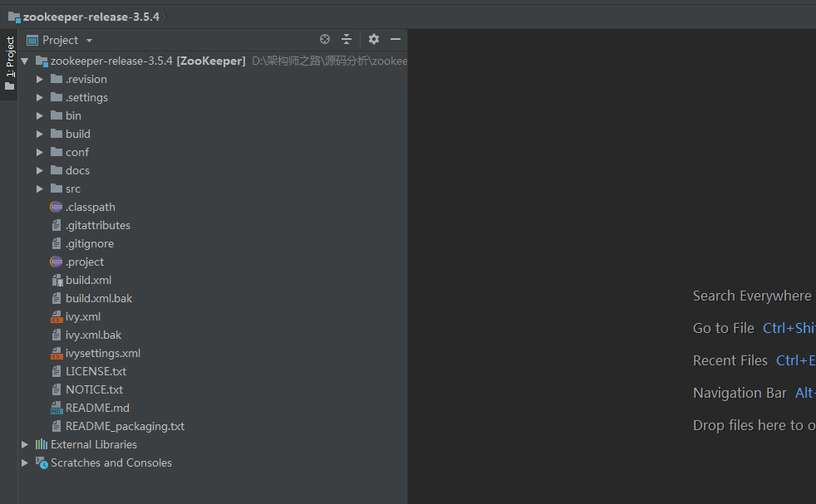Open the Project panel settings gear
This screenshot has width=816, height=504.
374,39
